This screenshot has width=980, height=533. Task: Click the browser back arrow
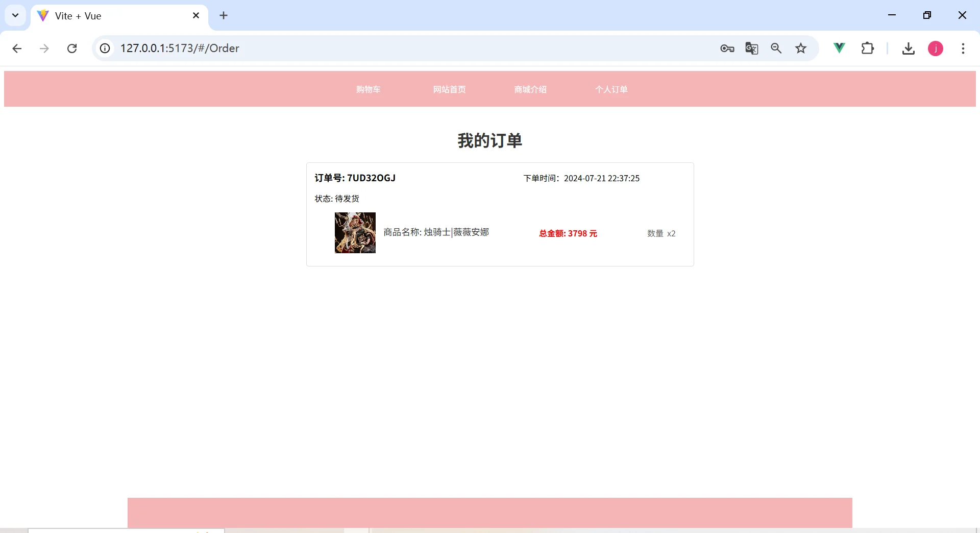coord(17,49)
